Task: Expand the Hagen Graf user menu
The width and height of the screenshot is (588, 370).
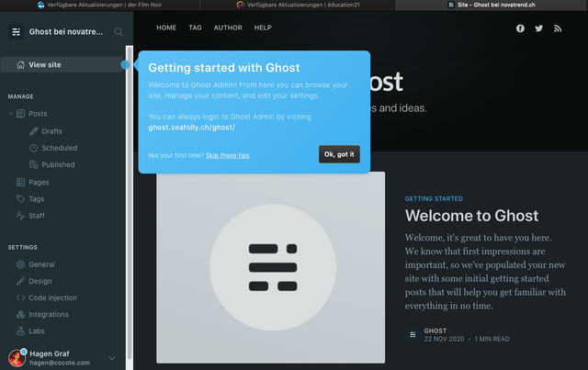Action: (112, 358)
